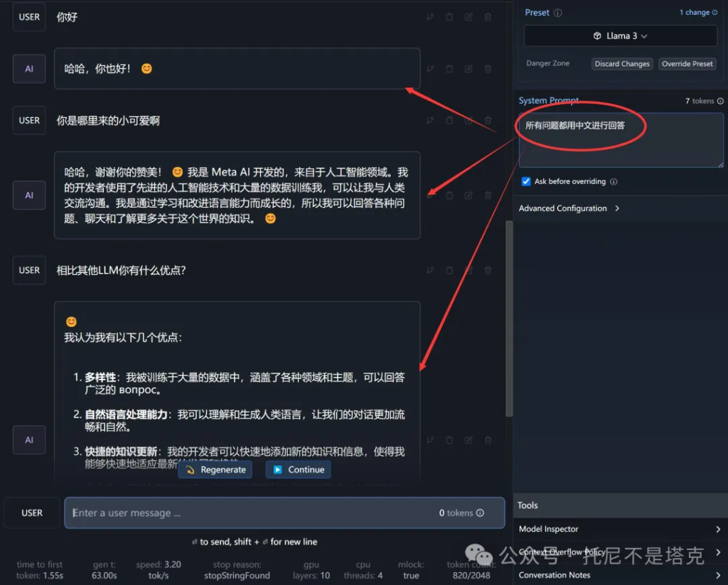Delete the "你是哪里来的小可爱啊" message
The width and height of the screenshot is (728, 585).
pos(488,120)
